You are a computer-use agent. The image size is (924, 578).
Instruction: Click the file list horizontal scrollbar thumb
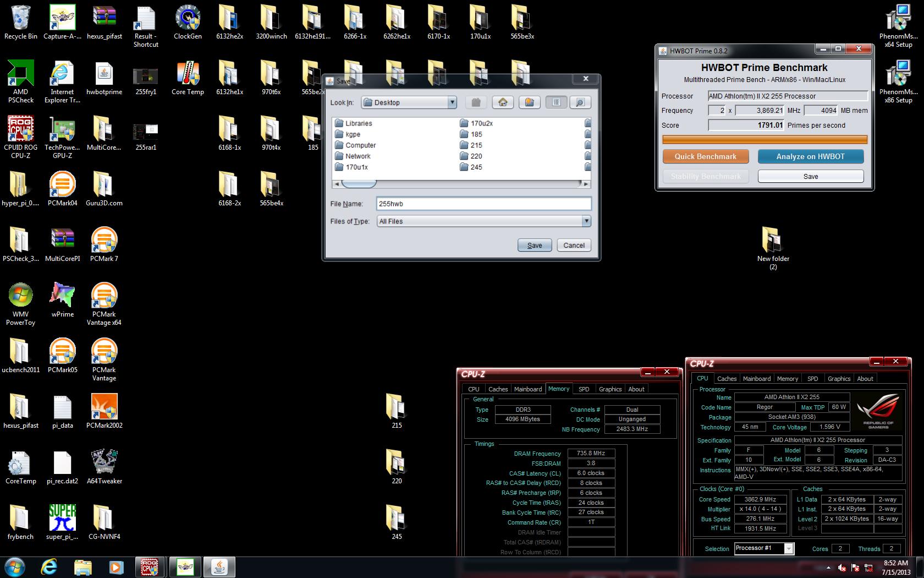(359, 184)
